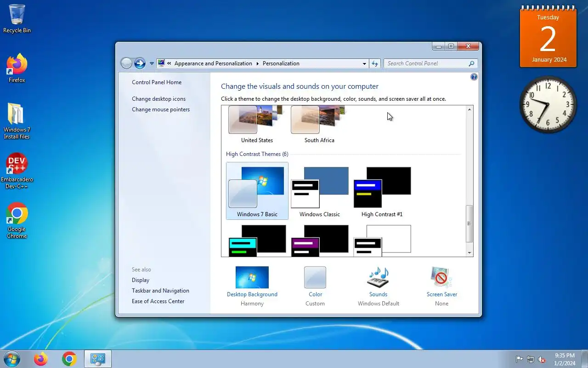Select the purple high contrast theme
The height and width of the screenshot is (368, 588).
click(x=320, y=240)
